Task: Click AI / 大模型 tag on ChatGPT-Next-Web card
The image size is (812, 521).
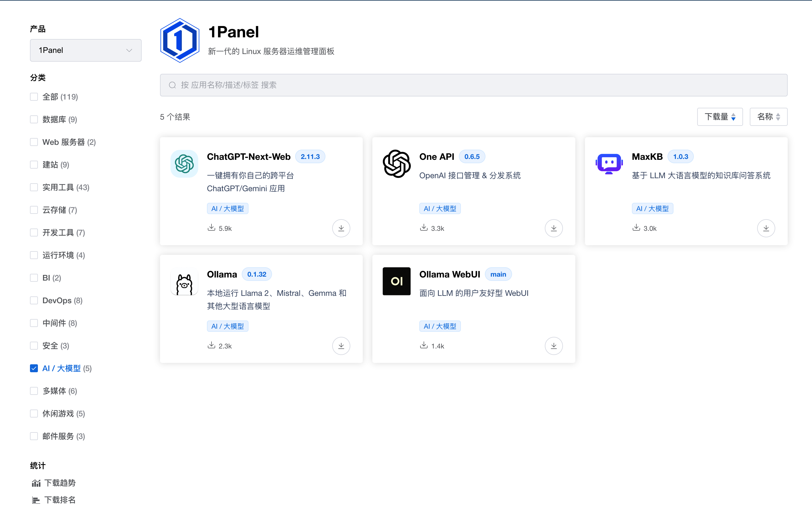Action: coord(228,209)
